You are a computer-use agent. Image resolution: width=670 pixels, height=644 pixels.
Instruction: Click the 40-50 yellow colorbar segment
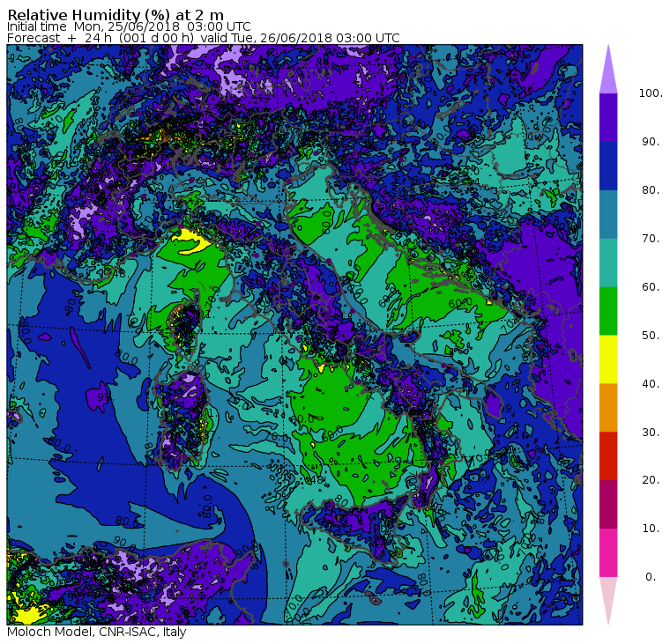(608, 359)
